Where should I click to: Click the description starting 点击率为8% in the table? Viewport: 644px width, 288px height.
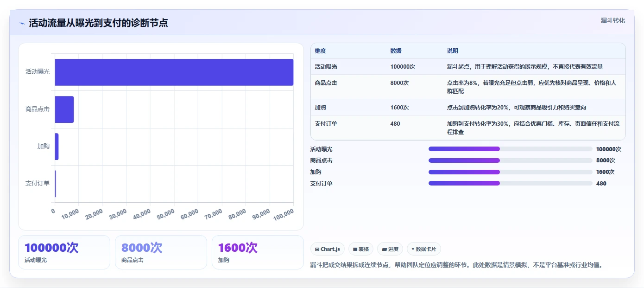pos(532,87)
